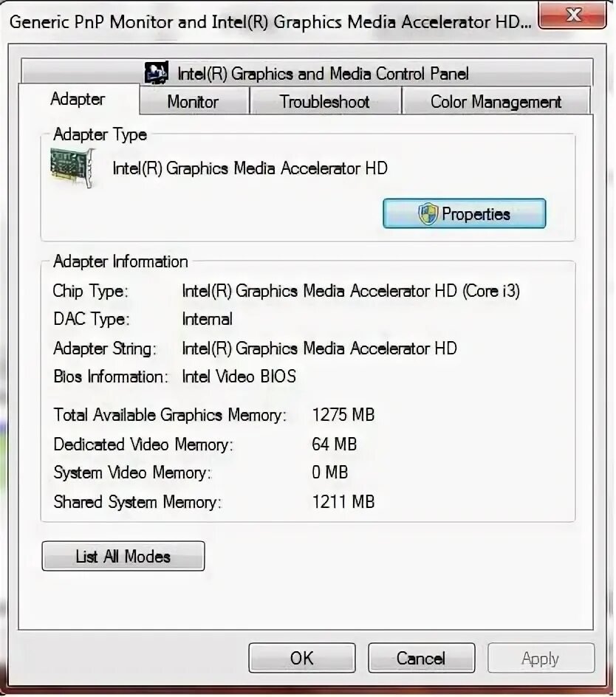Click the Adapter Type group heading

(100, 134)
